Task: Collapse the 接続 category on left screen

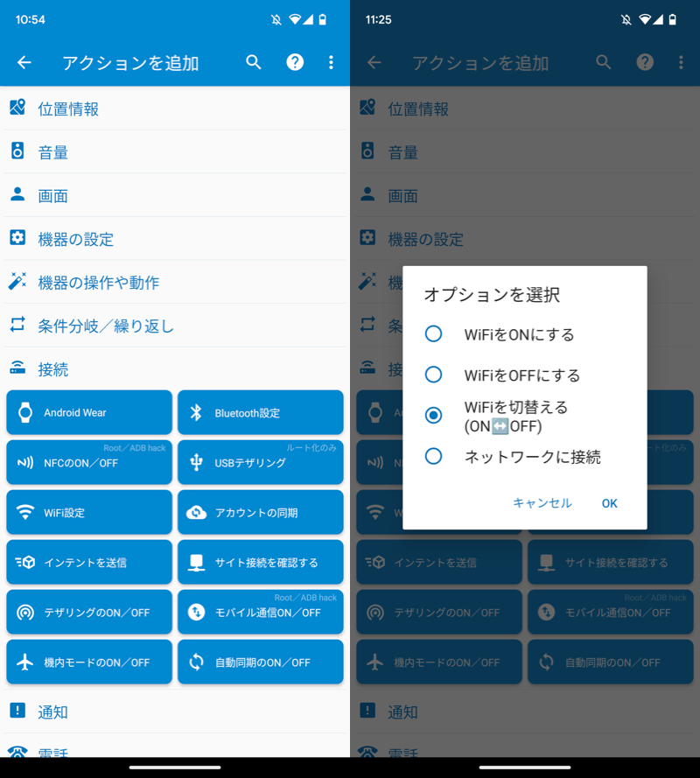Action: (x=175, y=369)
